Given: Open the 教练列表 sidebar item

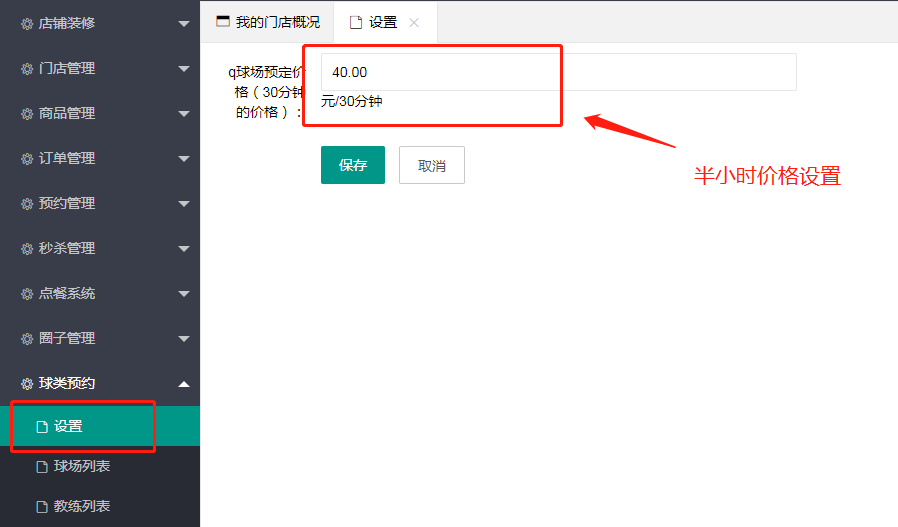Looking at the screenshot, I should click(x=82, y=507).
